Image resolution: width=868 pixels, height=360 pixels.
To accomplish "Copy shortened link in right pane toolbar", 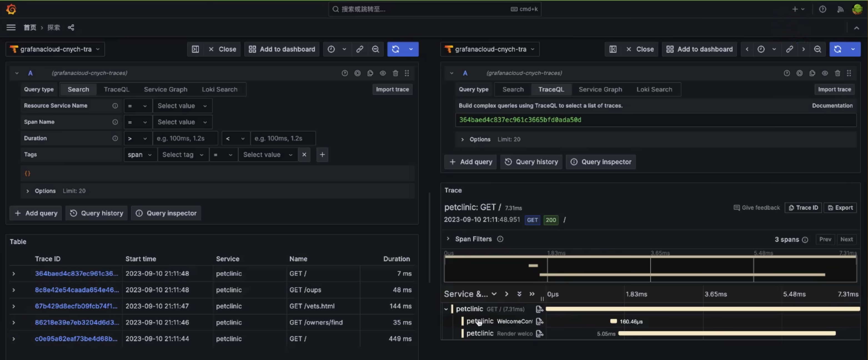I will pos(789,49).
